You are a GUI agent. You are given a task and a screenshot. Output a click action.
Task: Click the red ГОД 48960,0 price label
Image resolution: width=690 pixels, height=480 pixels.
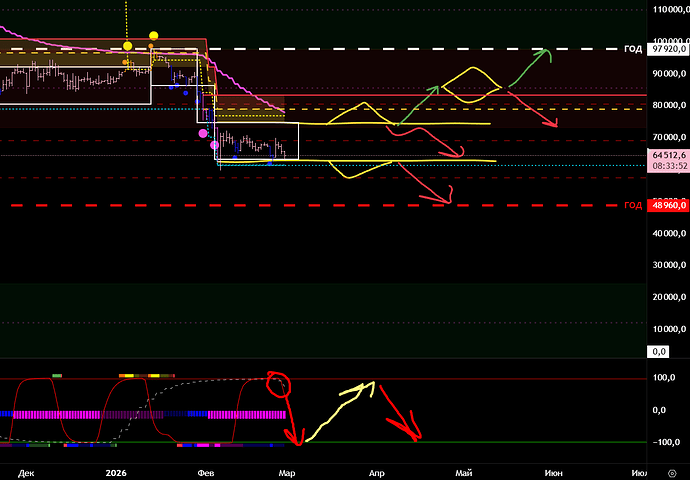667,205
